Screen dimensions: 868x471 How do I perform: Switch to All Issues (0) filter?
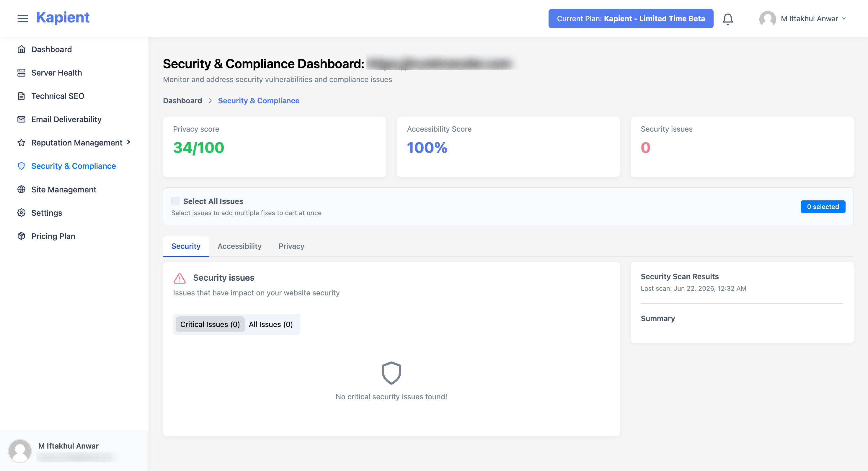click(270, 324)
